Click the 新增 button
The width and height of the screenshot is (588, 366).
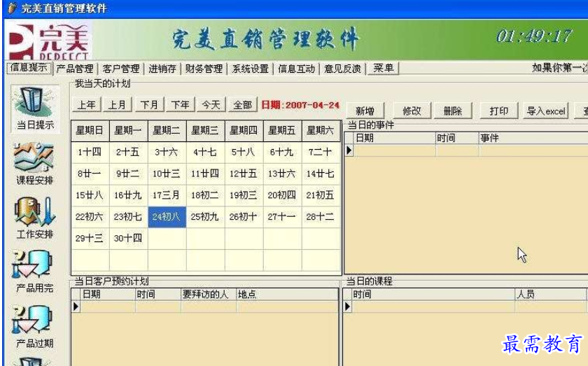(365, 111)
